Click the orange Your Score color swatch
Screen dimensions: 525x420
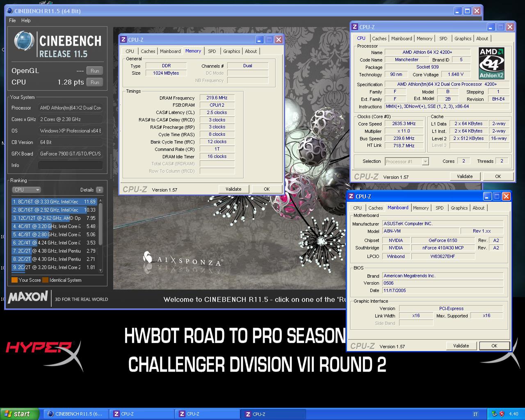(x=14, y=280)
